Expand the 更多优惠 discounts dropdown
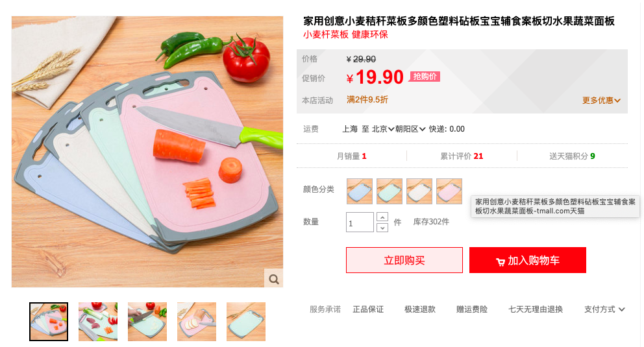This screenshot has height=347, width=644. click(601, 101)
